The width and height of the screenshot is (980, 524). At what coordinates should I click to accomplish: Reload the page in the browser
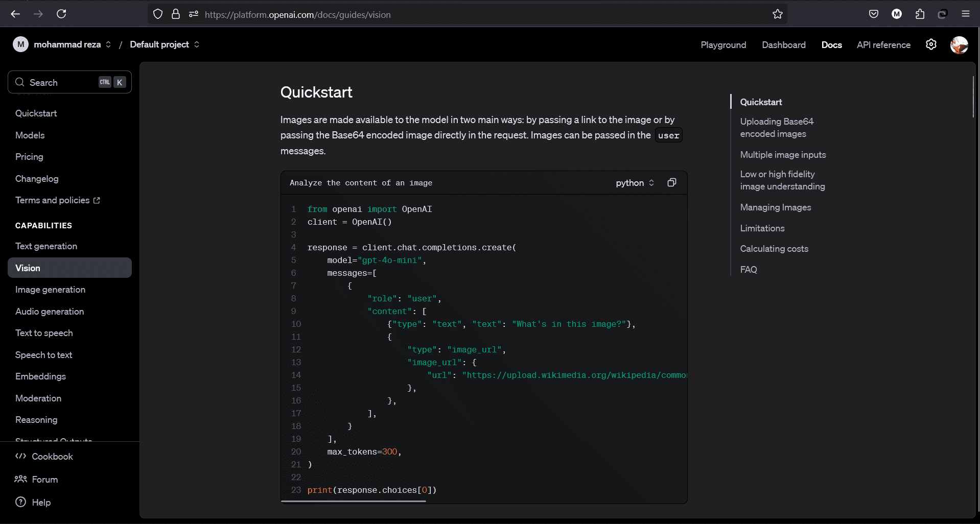61,14
